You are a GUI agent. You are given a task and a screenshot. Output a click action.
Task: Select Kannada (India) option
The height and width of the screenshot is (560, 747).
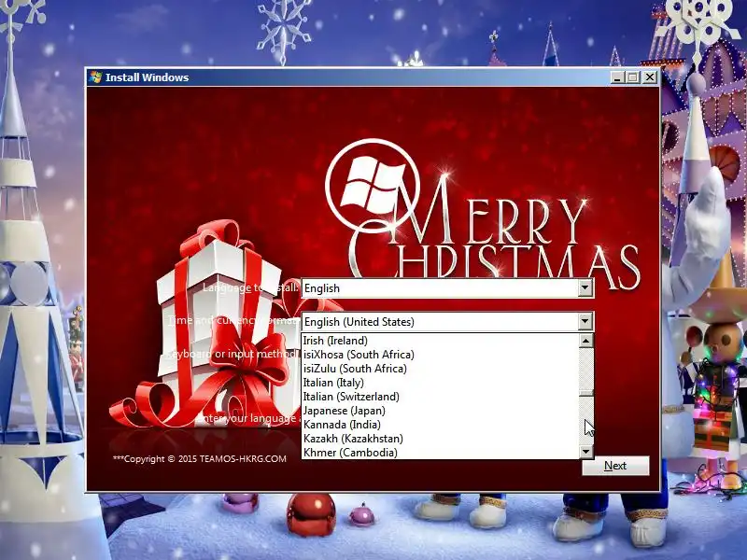[440, 425]
